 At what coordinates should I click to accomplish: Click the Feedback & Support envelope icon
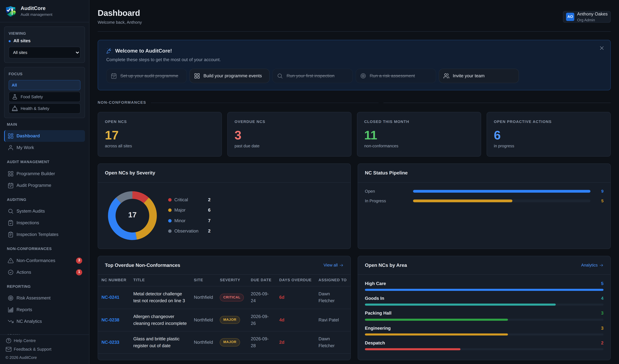click(9, 349)
